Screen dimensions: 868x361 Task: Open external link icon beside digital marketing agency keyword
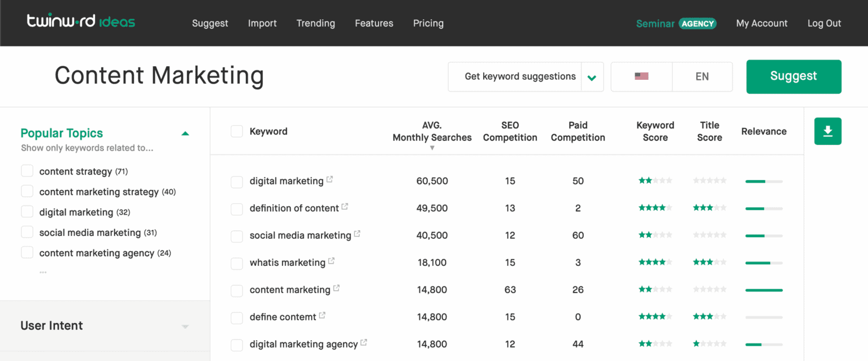[x=364, y=342]
